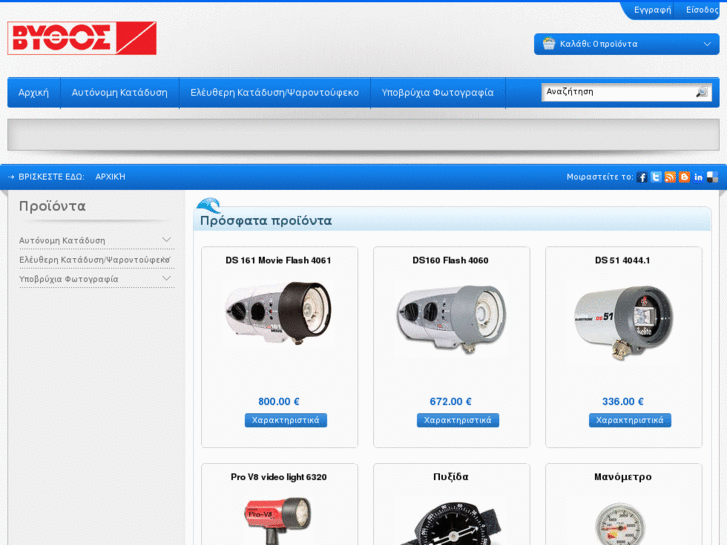Click the DS 161 Movie Flash 4061 title
Image resolution: width=727 pixels, height=545 pixels.
pyautogui.click(x=279, y=260)
